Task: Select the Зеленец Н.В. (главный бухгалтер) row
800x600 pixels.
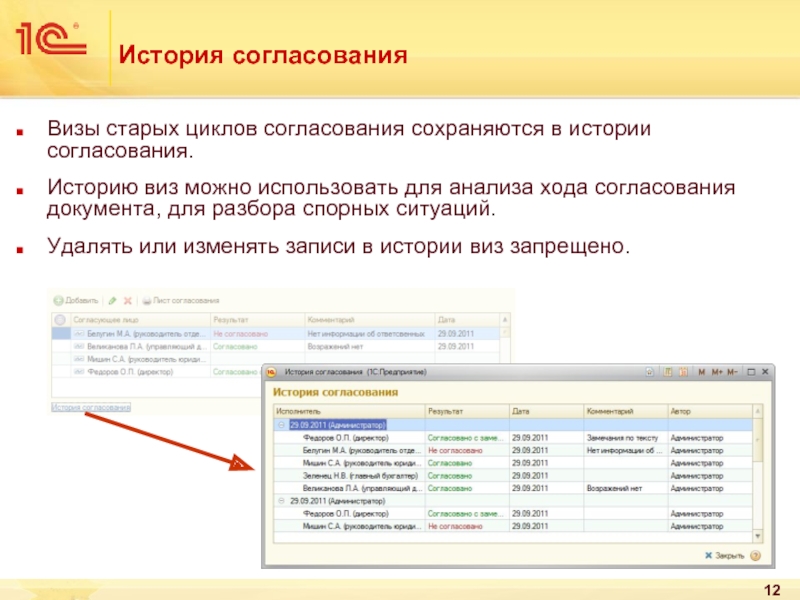Action: click(x=513, y=476)
